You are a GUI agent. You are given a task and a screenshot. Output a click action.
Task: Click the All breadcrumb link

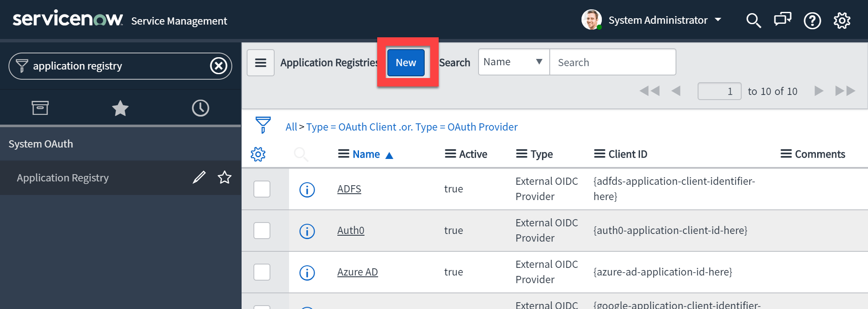(291, 127)
